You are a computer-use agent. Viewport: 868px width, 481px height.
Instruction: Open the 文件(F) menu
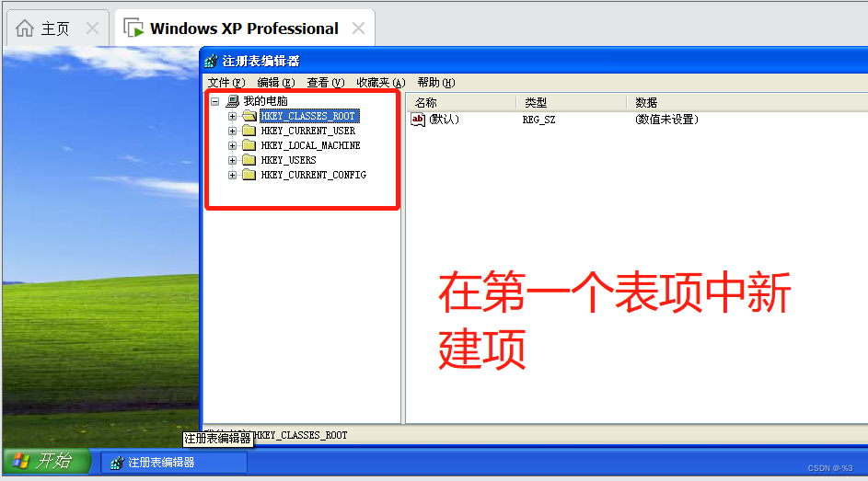pyautogui.click(x=226, y=83)
